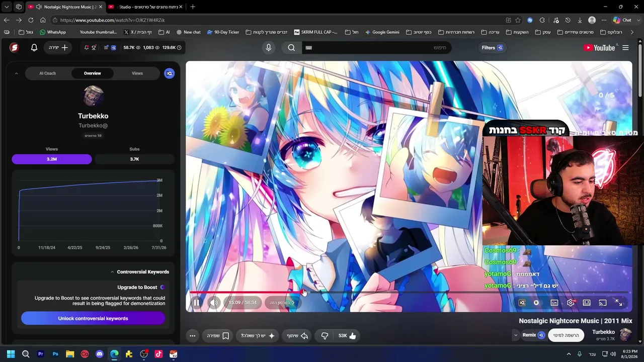Open Turbekko channel link under the video
Viewport: 644px width, 362px height.
coord(603,332)
